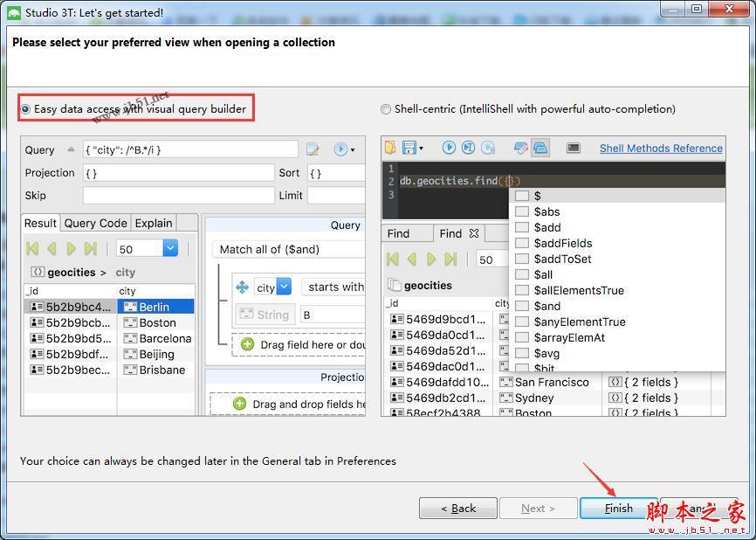Select the $add autocomplete entry
Image resolution: width=756 pixels, height=540 pixels.
617,227
